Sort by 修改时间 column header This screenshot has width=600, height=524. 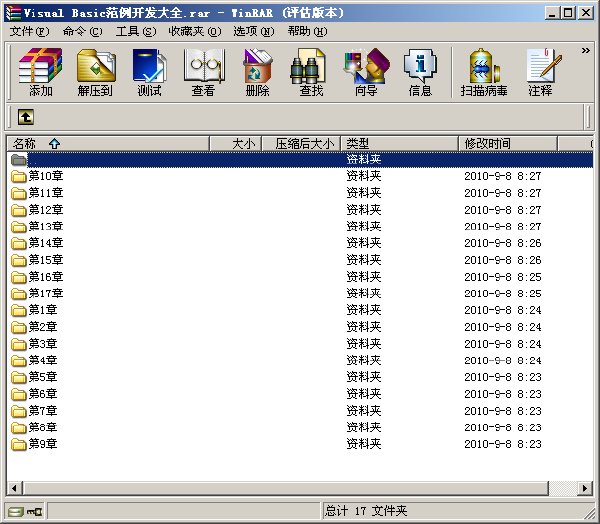click(507, 144)
